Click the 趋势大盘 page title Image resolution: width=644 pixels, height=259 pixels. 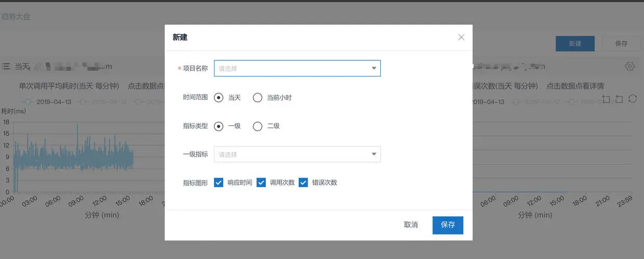pyautogui.click(x=16, y=17)
